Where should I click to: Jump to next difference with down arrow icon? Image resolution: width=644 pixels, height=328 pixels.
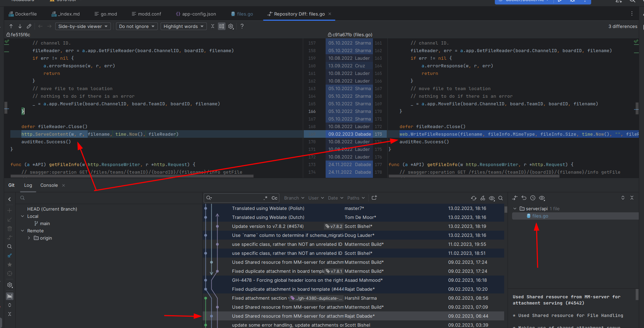20,26
